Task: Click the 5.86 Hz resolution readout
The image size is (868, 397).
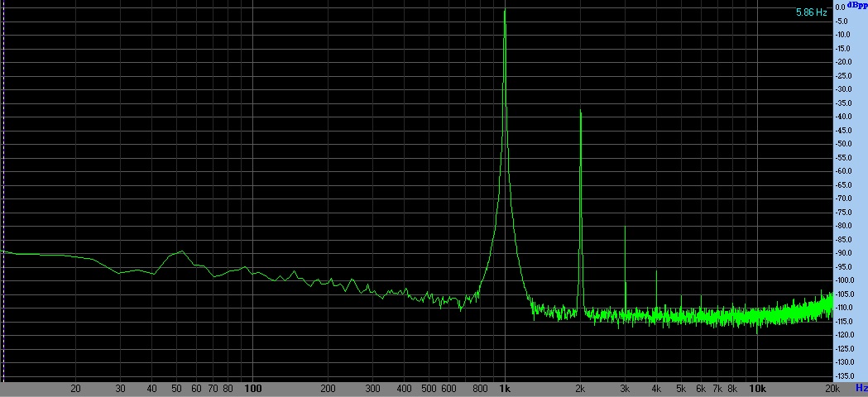Action: click(x=811, y=12)
